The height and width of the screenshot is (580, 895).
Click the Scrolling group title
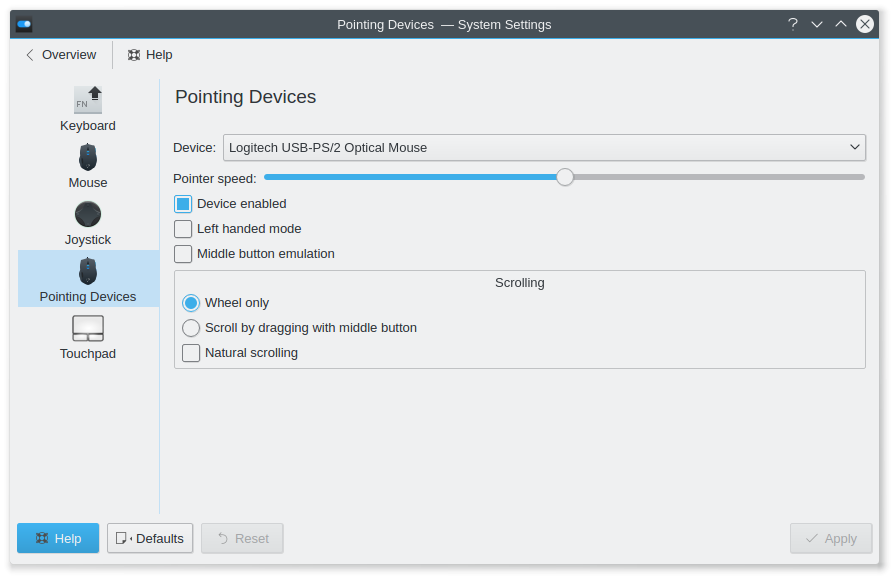tap(519, 283)
